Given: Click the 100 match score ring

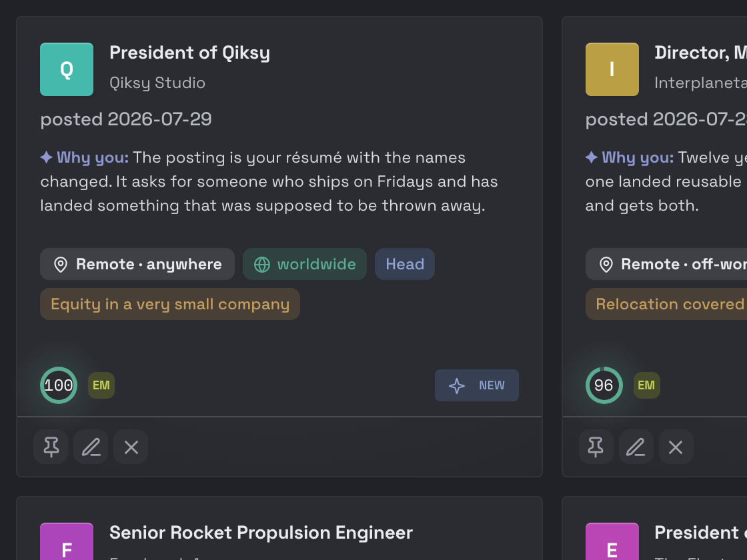Looking at the screenshot, I should pos(59,385).
